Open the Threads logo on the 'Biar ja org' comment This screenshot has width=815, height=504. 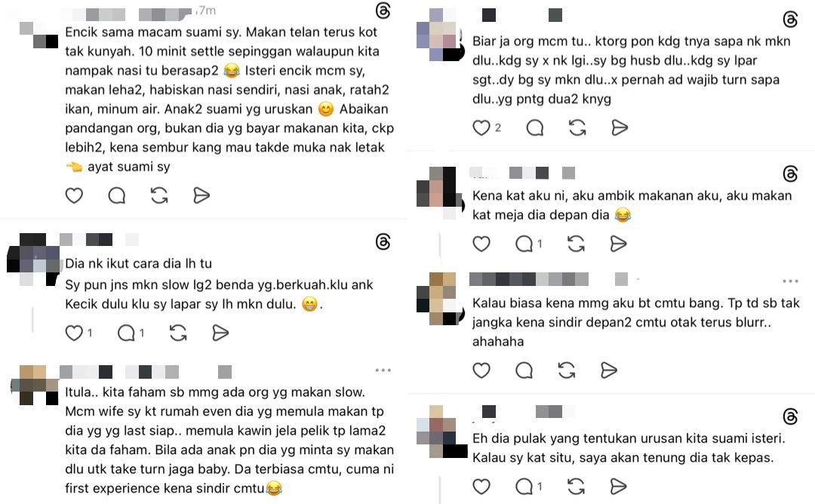(x=791, y=20)
